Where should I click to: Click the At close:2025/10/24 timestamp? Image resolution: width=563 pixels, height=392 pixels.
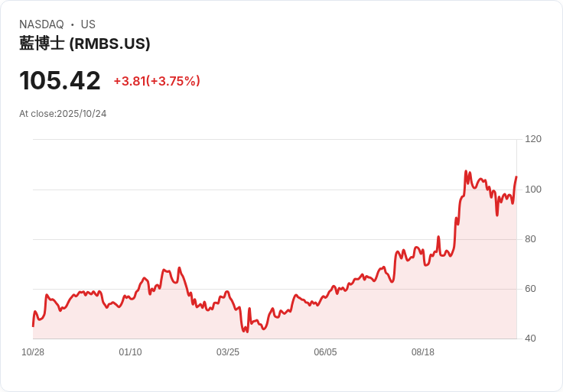click(63, 114)
